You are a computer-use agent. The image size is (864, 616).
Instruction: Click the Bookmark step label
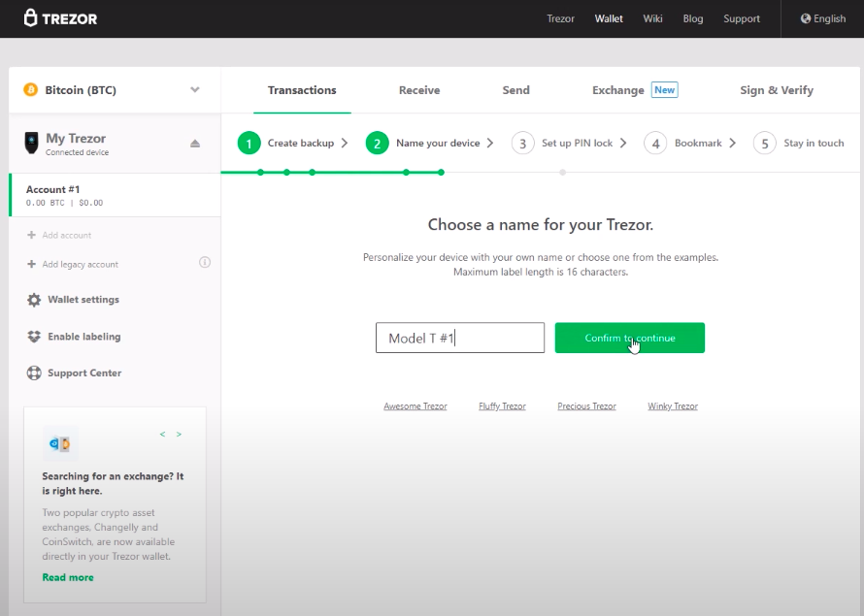[698, 144]
